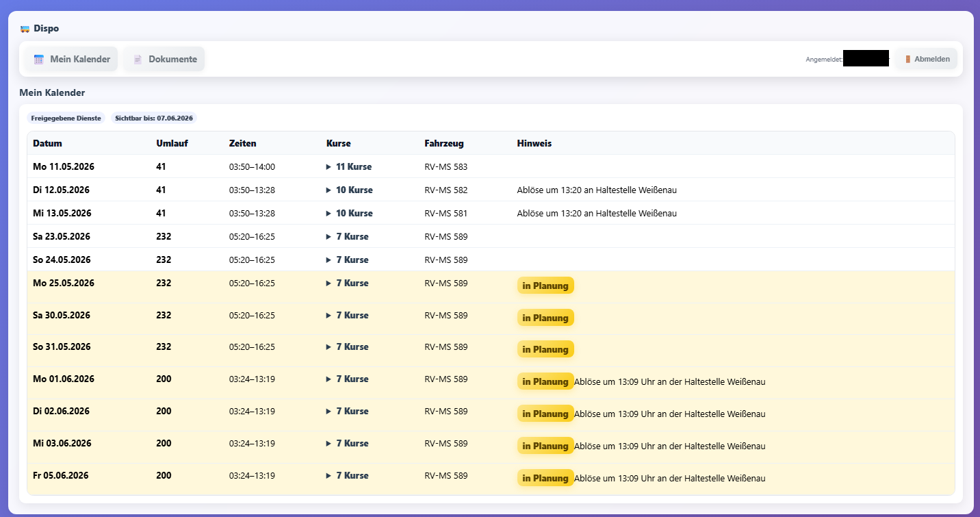Click the in Planung badge for Mo 25.05.2026
The image size is (980, 517).
point(545,286)
